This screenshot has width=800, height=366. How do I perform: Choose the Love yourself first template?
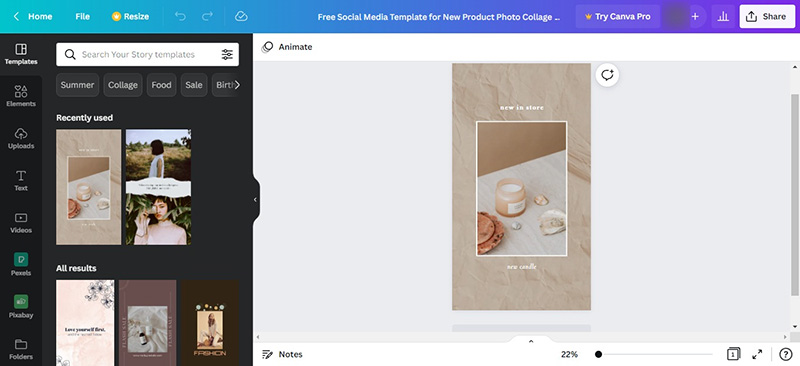(x=85, y=323)
